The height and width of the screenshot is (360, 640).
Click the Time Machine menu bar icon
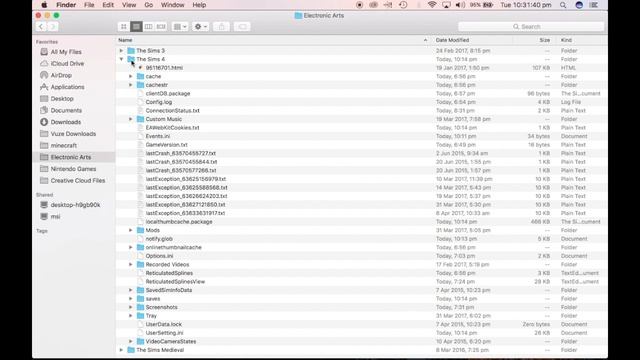click(403, 5)
